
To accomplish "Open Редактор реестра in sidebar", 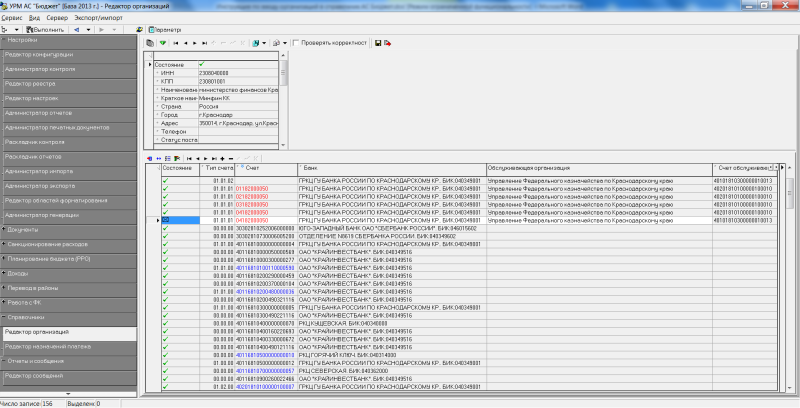I will (68, 84).
